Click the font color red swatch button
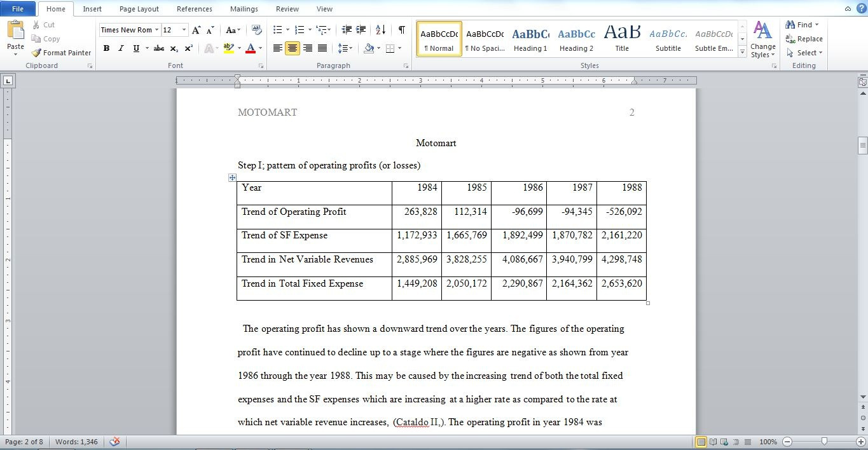Viewport: 868px width, 450px height. [251, 48]
